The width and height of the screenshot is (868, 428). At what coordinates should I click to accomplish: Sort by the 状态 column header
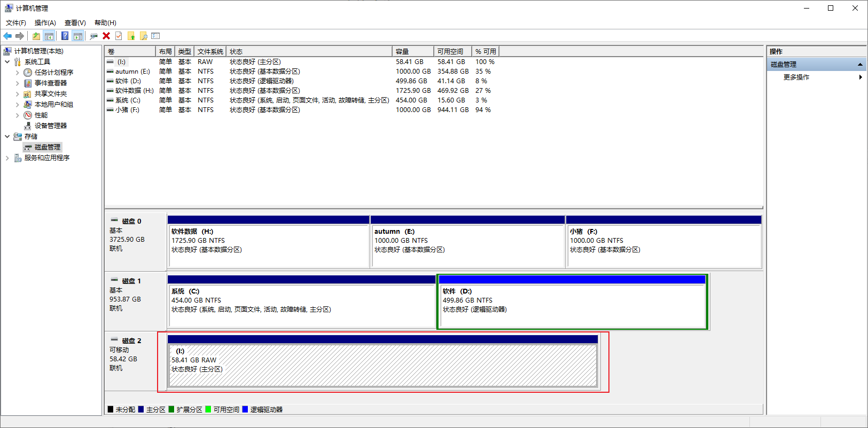[x=309, y=52]
